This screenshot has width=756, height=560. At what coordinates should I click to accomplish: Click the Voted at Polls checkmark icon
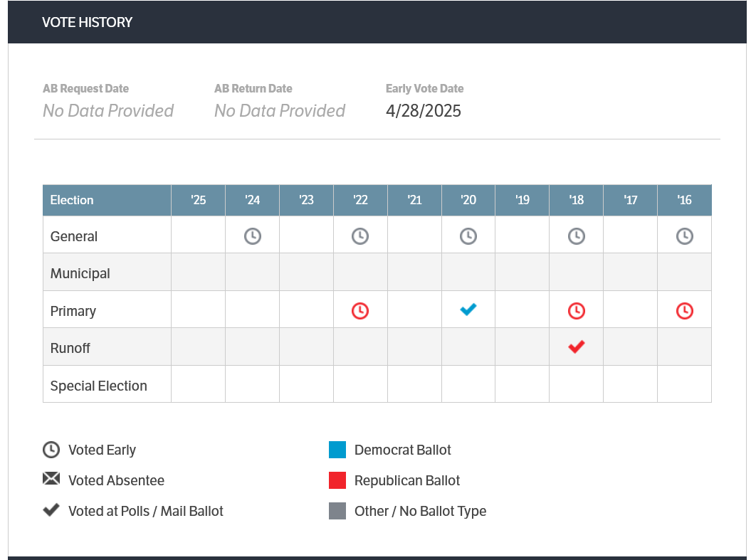51,510
